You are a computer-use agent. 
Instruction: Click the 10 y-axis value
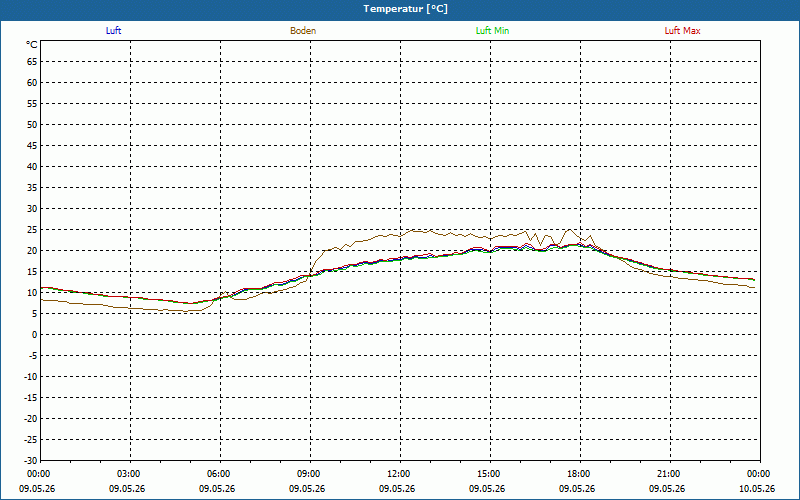tap(32, 293)
